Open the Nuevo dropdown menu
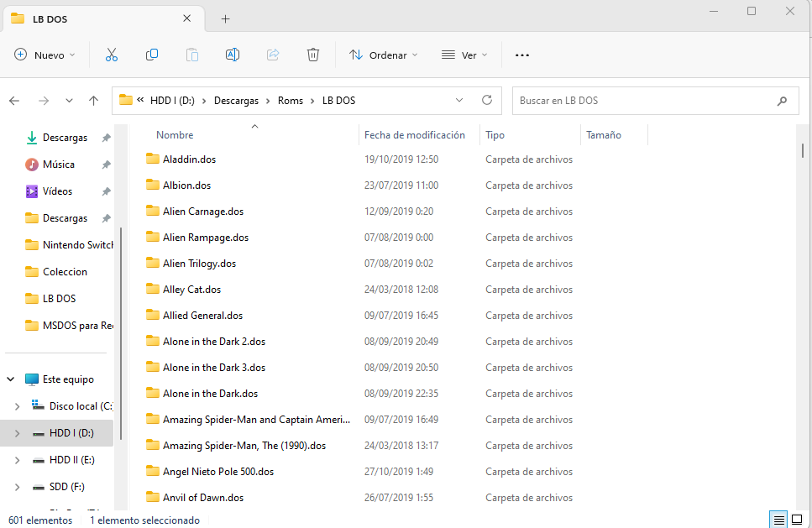Screen dimensions: 812x528 [x=45, y=55]
